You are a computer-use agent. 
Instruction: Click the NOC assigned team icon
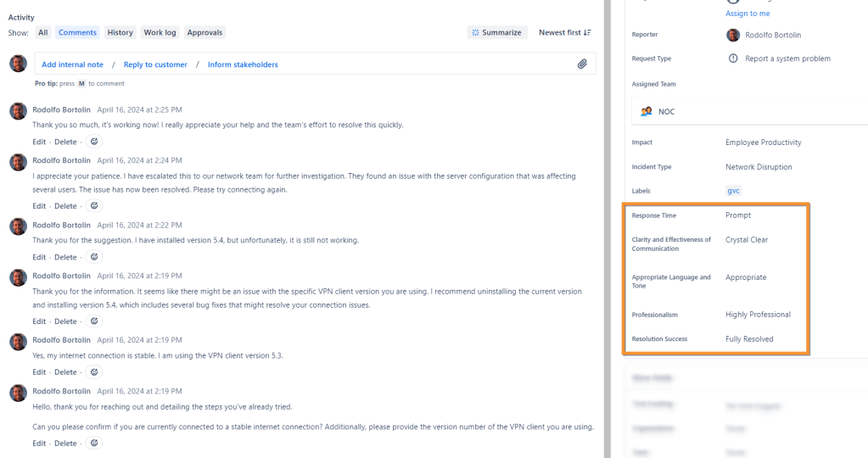(647, 111)
